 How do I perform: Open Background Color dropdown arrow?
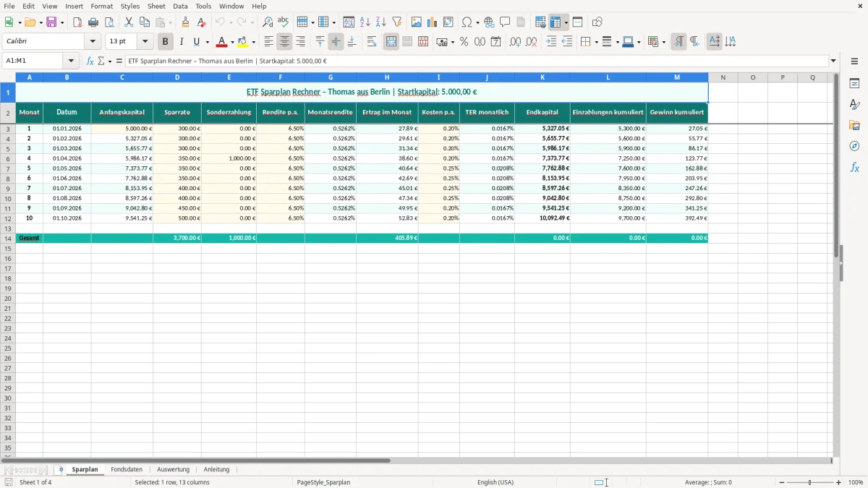point(253,42)
